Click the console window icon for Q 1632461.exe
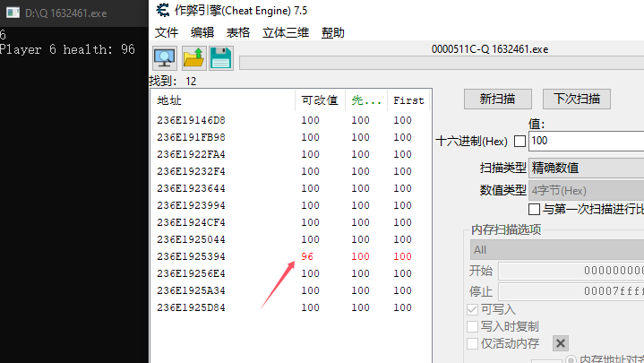This screenshot has width=644, height=363. click(x=13, y=13)
